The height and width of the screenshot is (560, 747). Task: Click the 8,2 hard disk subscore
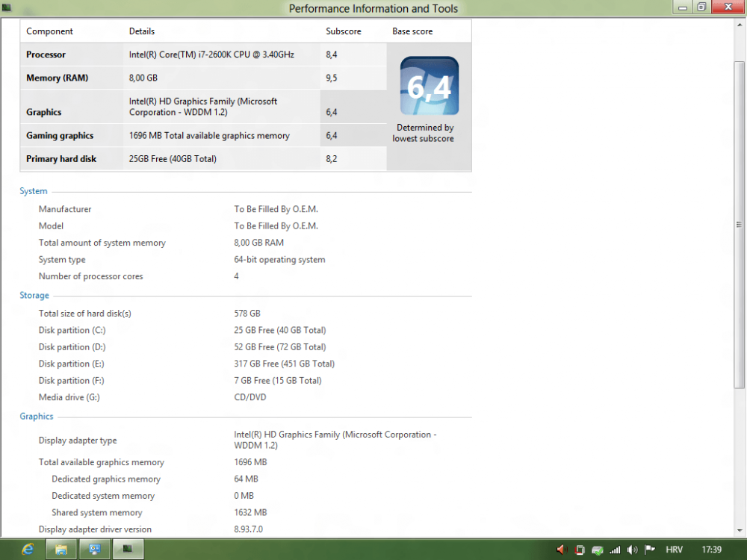(332, 158)
